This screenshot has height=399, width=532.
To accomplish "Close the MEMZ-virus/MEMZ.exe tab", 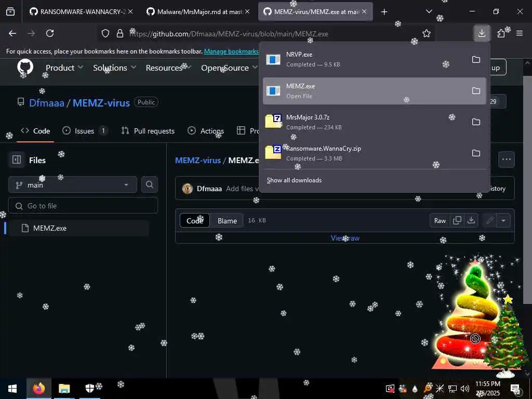I will [364, 11].
